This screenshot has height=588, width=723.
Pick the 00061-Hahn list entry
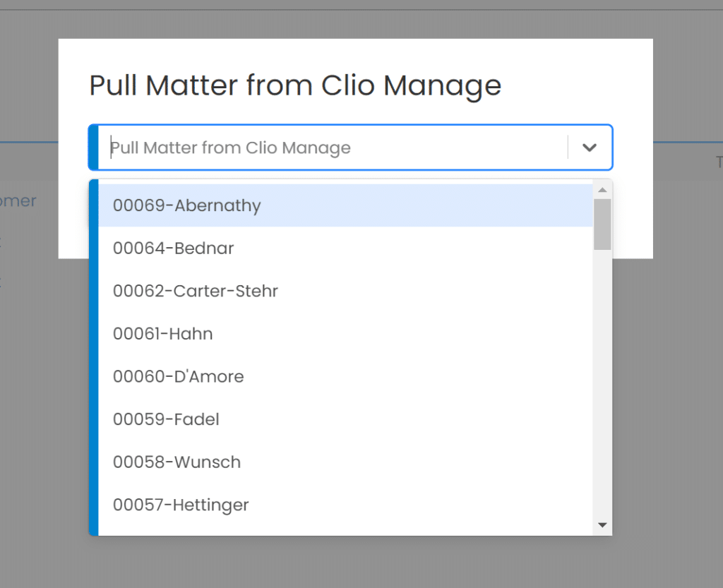[x=162, y=334]
